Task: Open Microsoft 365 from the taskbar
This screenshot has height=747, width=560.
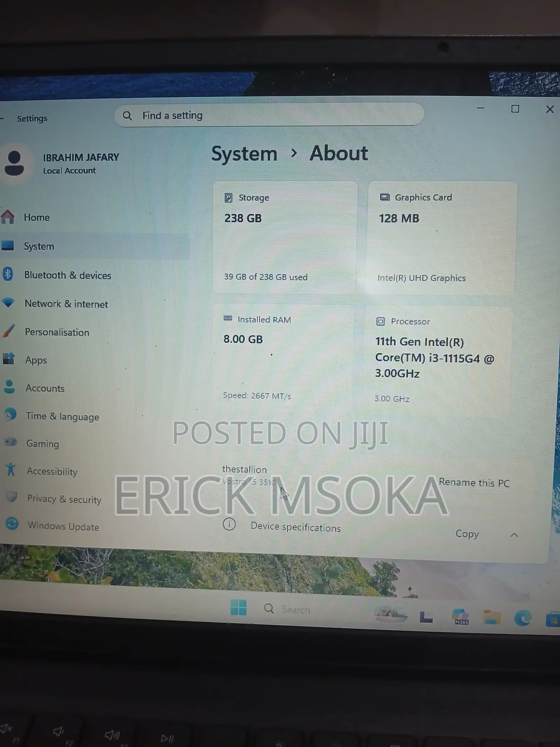Action: pos(461,617)
